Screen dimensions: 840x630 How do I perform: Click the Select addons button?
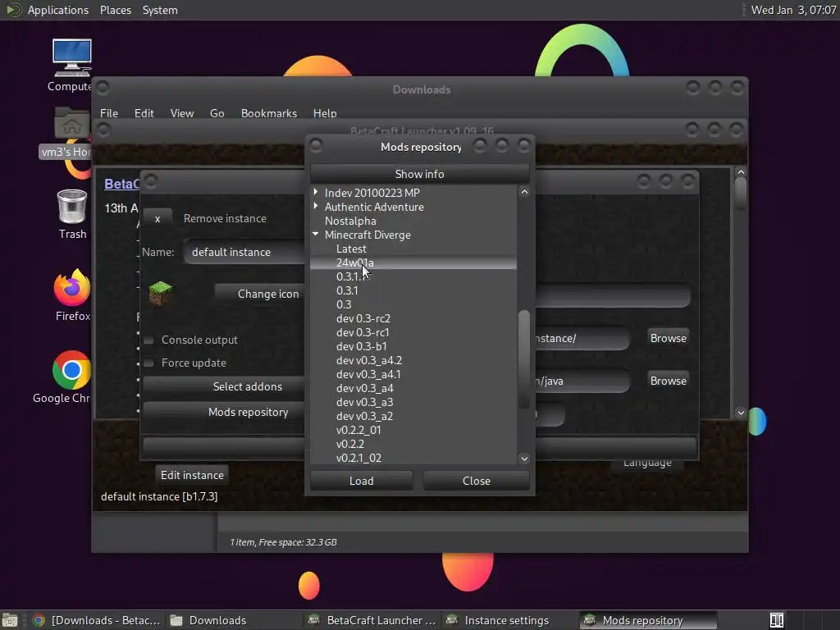(225, 386)
